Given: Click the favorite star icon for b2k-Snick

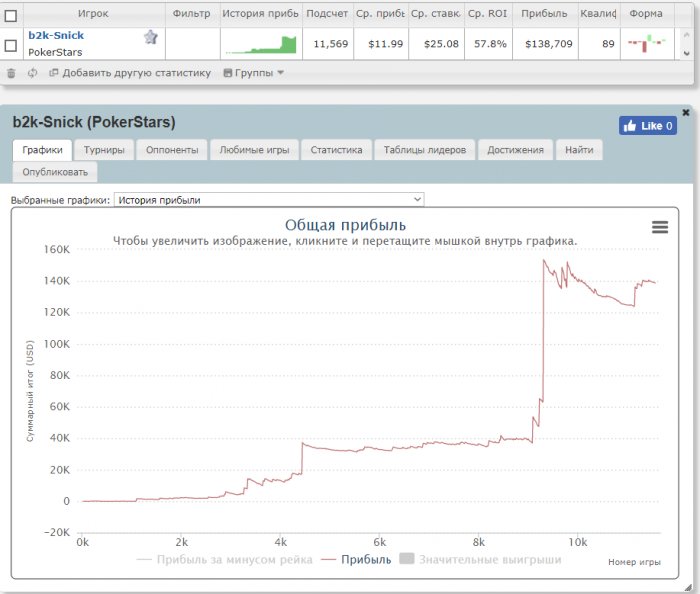Looking at the screenshot, I should [x=151, y=37].
